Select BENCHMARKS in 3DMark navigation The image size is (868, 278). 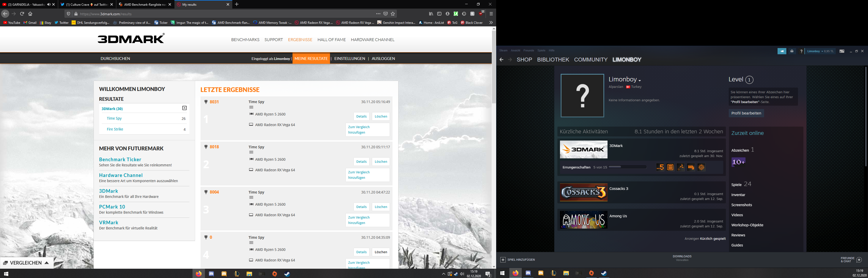[245, 40]
